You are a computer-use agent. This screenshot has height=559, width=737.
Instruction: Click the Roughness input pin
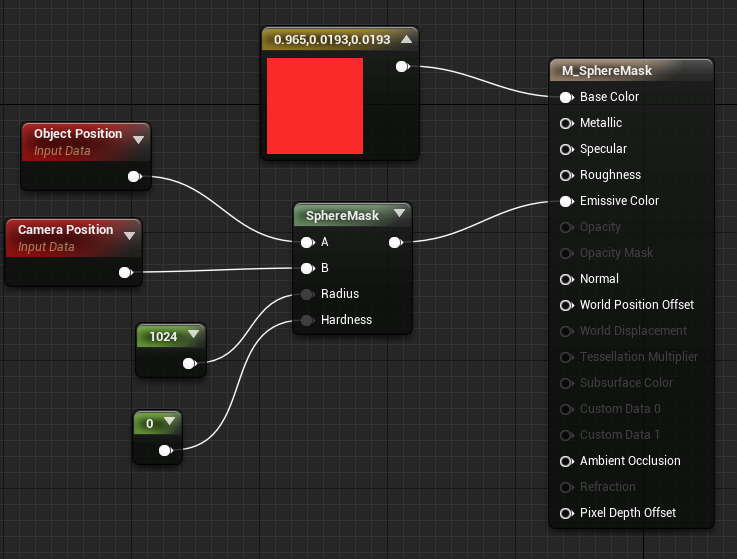566,175
